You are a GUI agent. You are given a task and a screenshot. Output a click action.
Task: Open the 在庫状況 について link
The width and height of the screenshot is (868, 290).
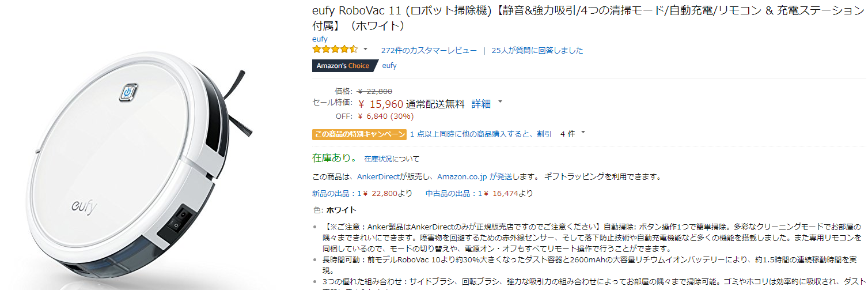[x=392, y=159]
